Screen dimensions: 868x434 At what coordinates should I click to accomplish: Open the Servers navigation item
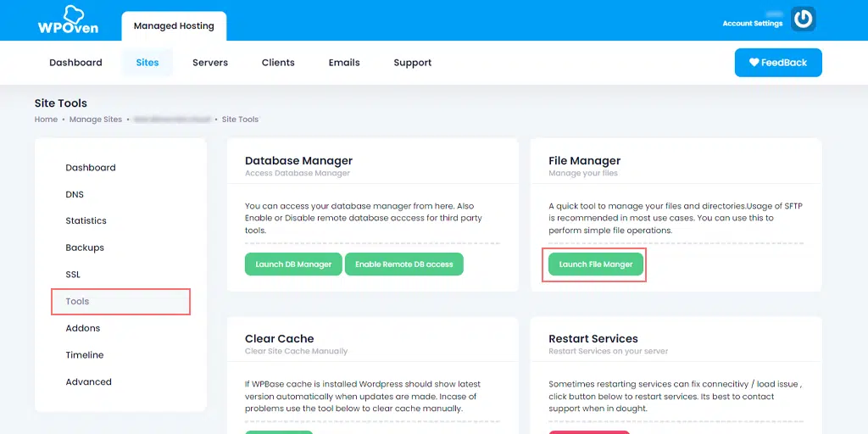[x=210, y=63]
